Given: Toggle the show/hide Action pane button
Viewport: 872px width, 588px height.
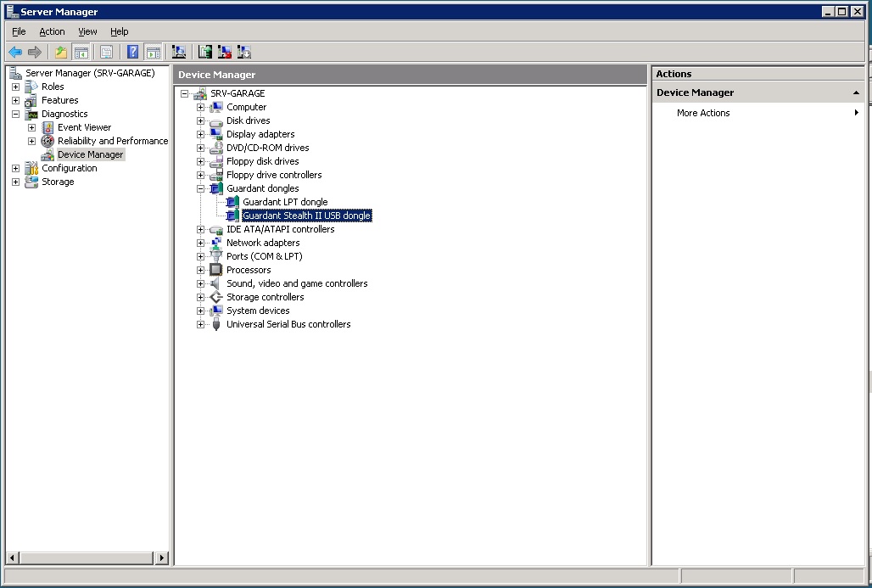Looking at the screenshot, I should [153, 52].
